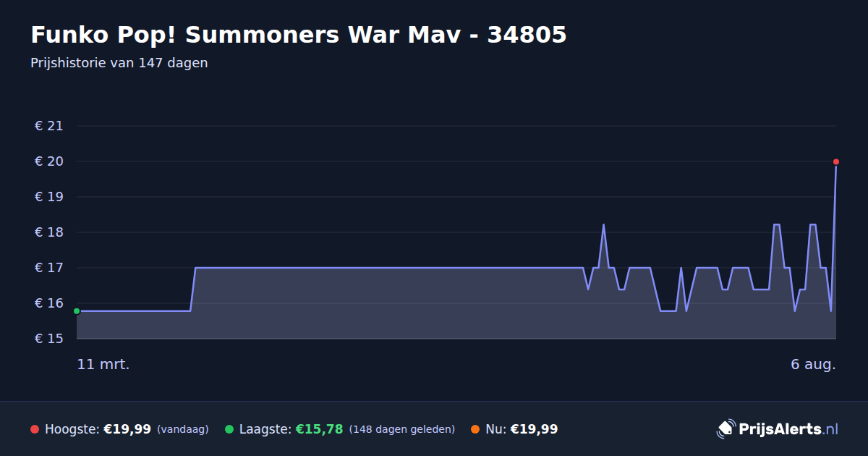868x456 pixels.
Task: Click the € 18 axis label
Action: click(49, 232)
